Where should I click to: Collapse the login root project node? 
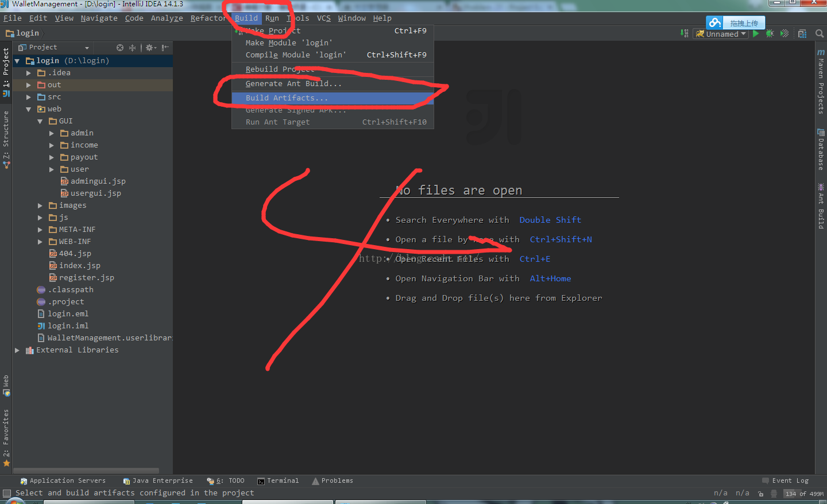pos(17,61)
